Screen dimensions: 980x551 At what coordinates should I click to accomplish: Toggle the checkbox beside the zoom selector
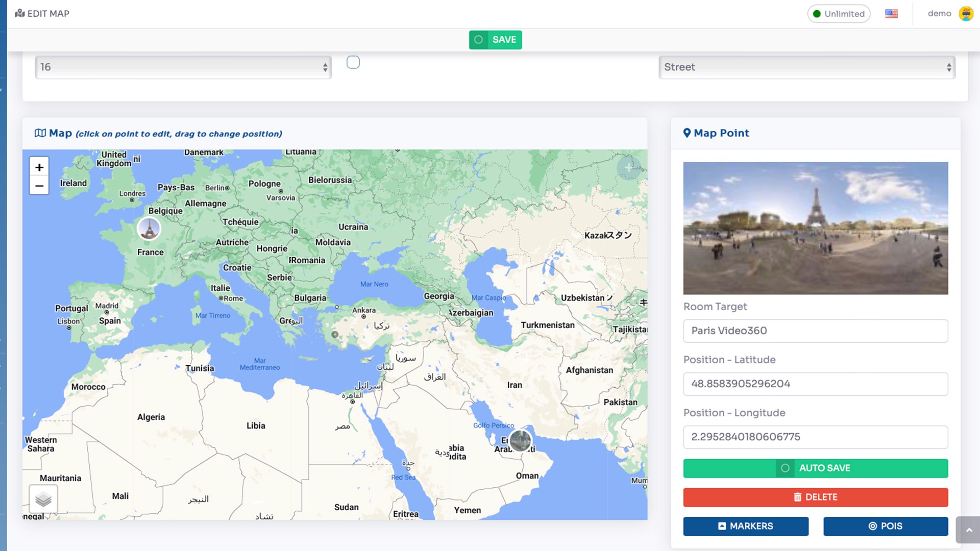pyautogui.click(x=353, y=62)
